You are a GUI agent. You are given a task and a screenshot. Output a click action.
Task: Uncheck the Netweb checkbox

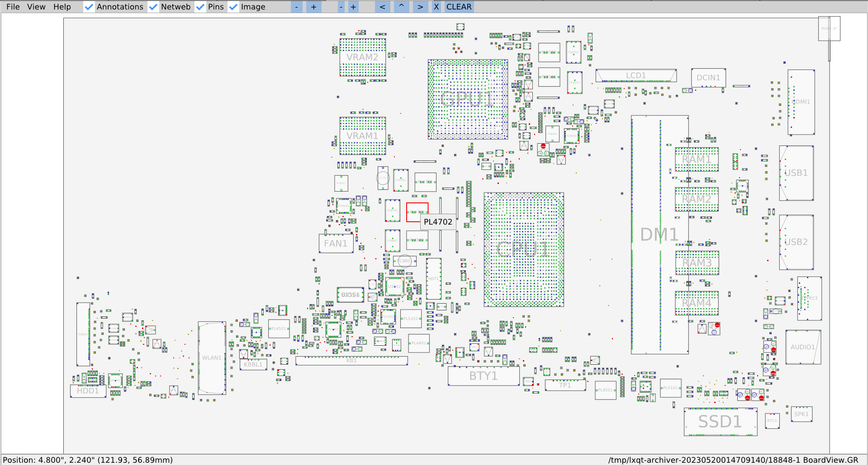(x=153, y=7)
